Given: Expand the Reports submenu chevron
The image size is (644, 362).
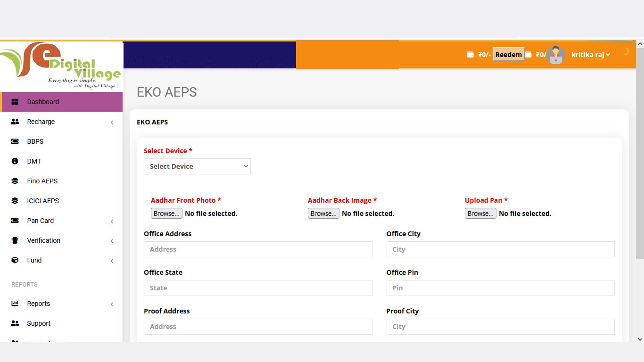Looking at the screenshot, I should [112, 304].
